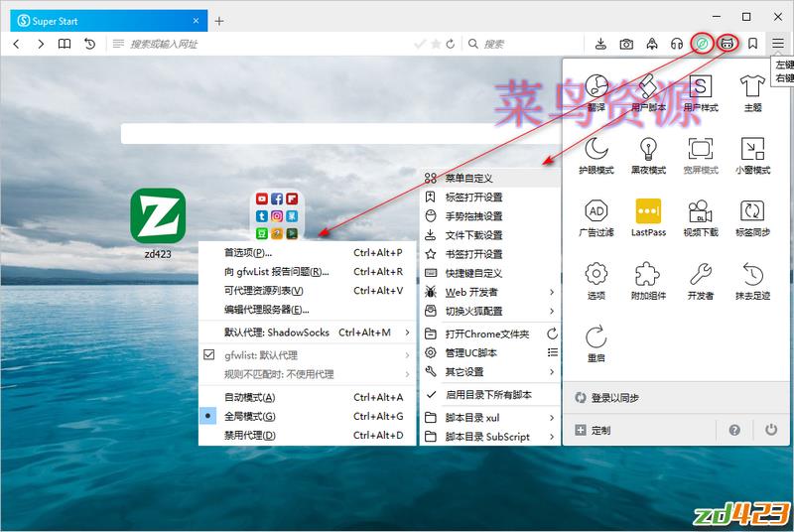Open the history undo-clock icon
Screen dimensions: 794x532
click(89, 44)
